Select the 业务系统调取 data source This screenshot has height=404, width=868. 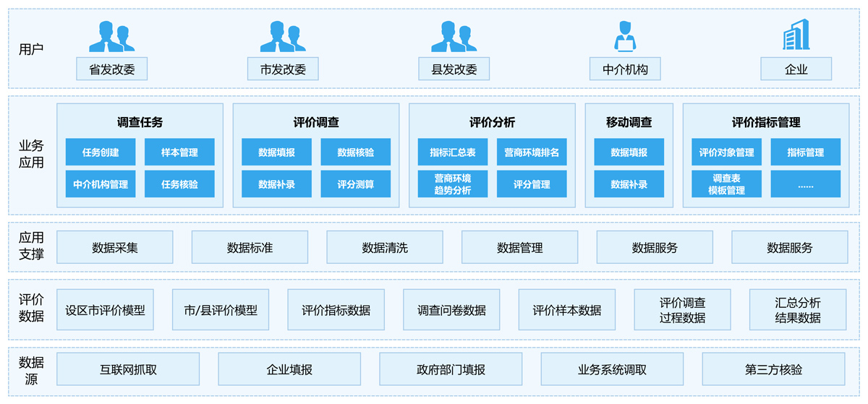click(612, 369)
